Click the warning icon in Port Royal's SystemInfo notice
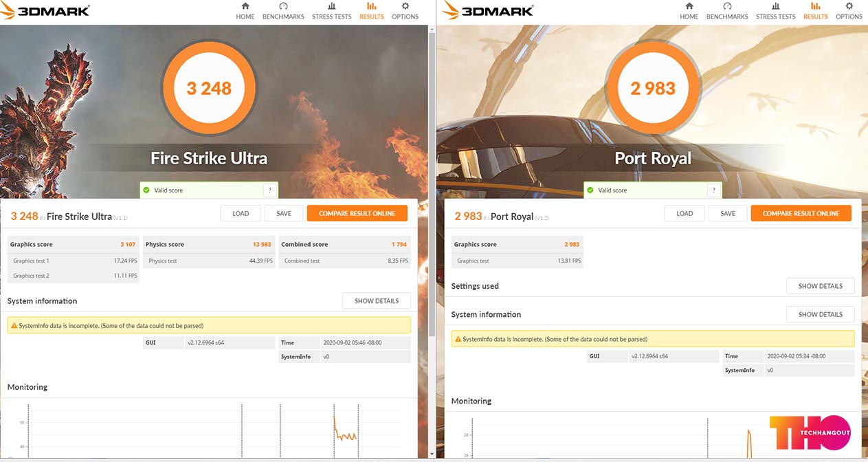The height and width of the screenshot is (462, 868). pyautogui.click(x=457, y=339)
